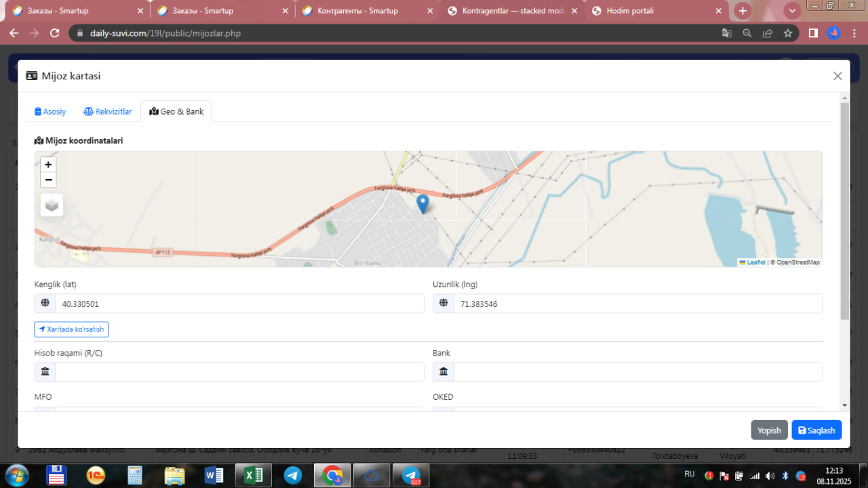Save the card with Saqlash button
868x488 pixels.
click(x=816, y=430)
